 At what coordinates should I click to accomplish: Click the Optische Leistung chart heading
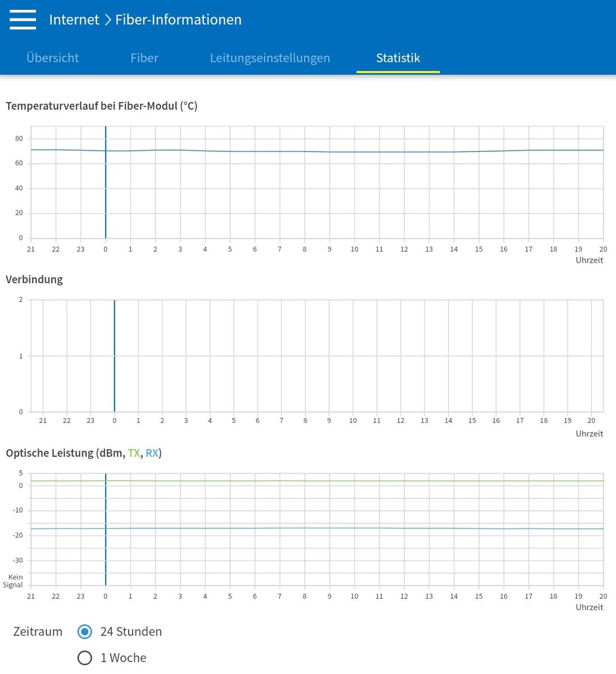tap(84, 453)
